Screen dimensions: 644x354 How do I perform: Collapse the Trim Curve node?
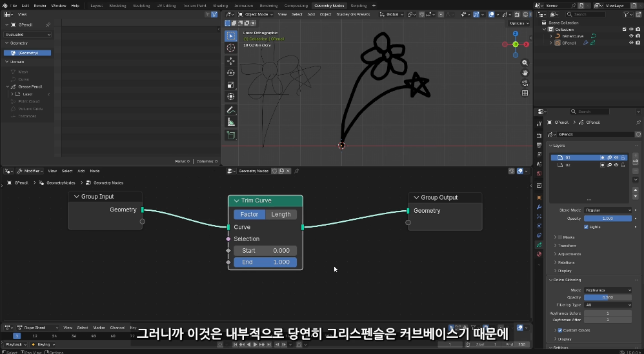click(x=236, y=201)
